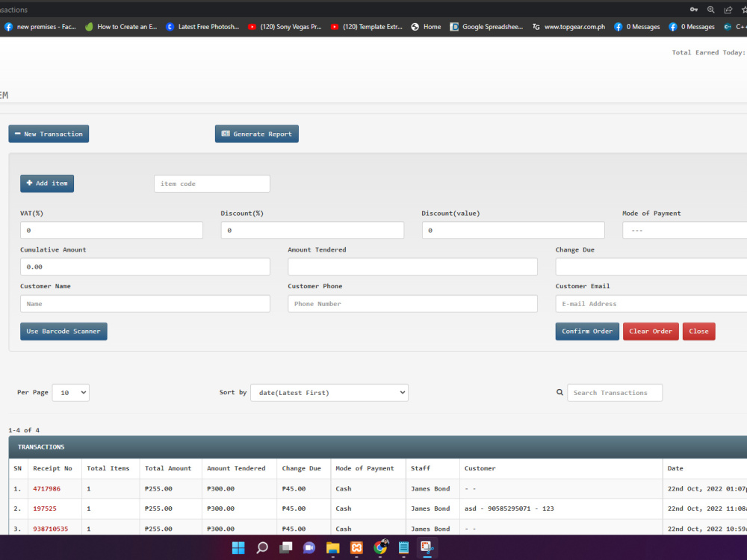The height and width of the screenshot is (560, 747).
Task: Open the Sort by dropdown
Action: pos(329,393)
